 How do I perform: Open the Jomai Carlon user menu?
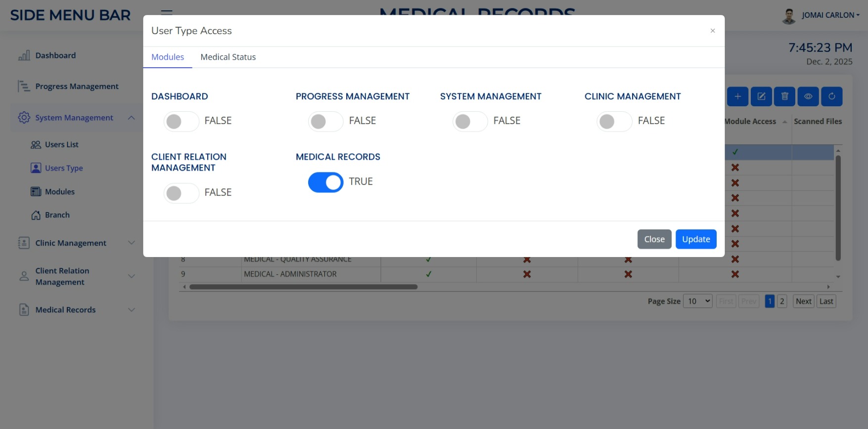coord(830,15)
